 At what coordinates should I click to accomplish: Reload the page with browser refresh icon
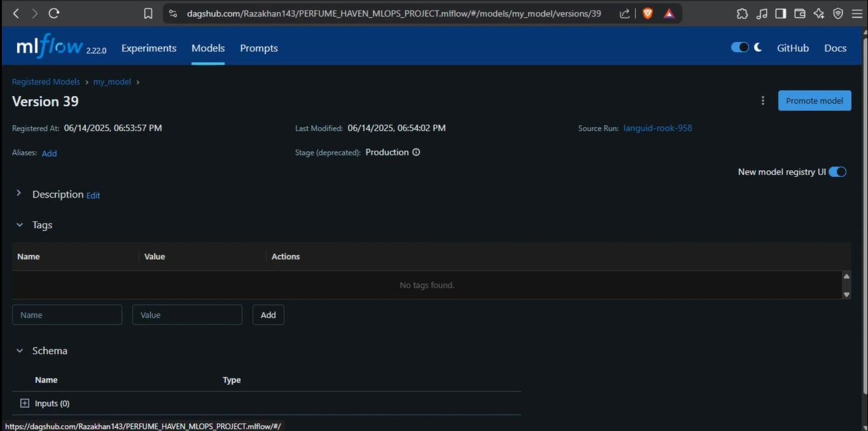(x=54, y=13)
